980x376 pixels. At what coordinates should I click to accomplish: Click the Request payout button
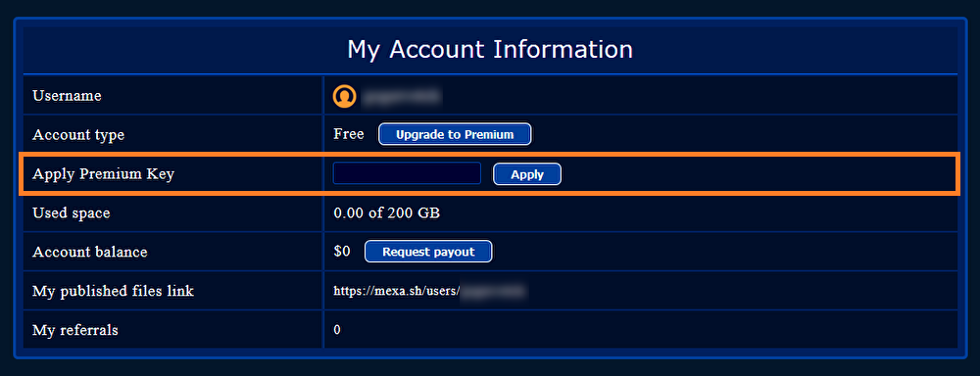tap(429, 252)
